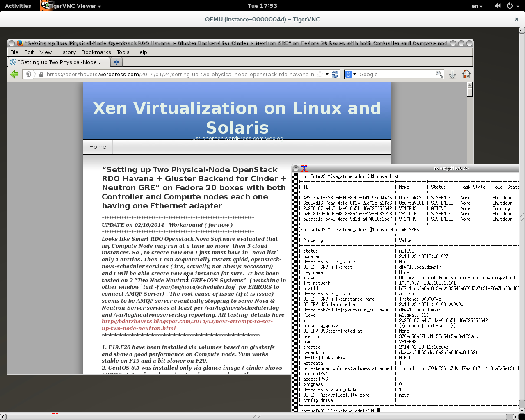The image size is (525, 420).
Task: Click the WordPress favicon on the tab
Action: (13, 62)
